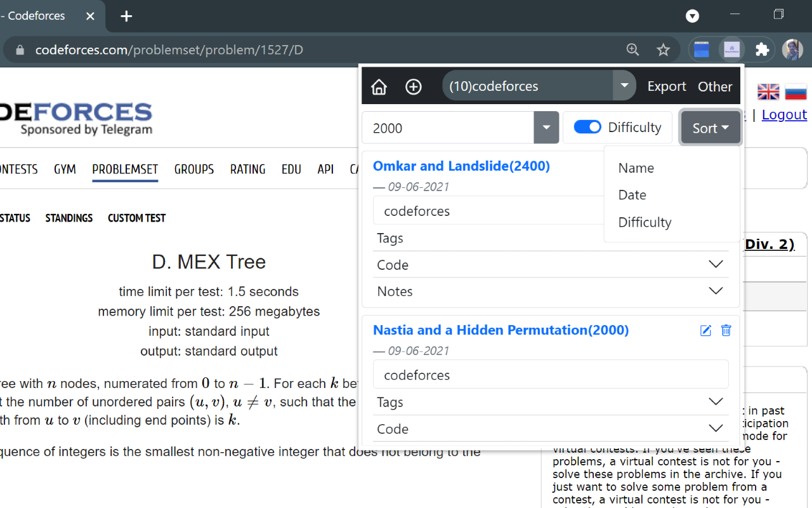Open the CUSTOM TEST submenu link

coord(137,218)
